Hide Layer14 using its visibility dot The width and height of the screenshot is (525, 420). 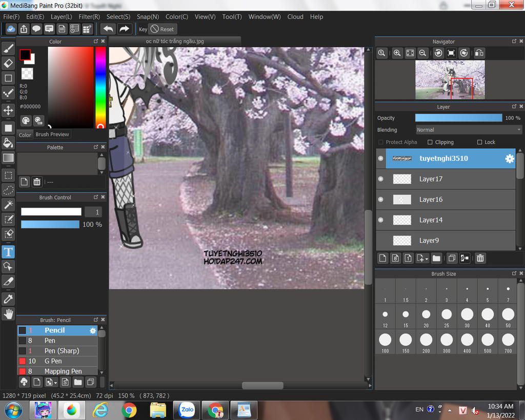(x=381, y=219)
